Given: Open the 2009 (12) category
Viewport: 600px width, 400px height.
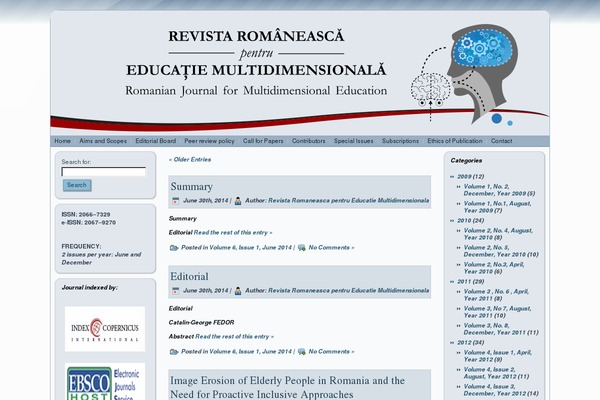Looking at the screenshot, I should [471, 176].
